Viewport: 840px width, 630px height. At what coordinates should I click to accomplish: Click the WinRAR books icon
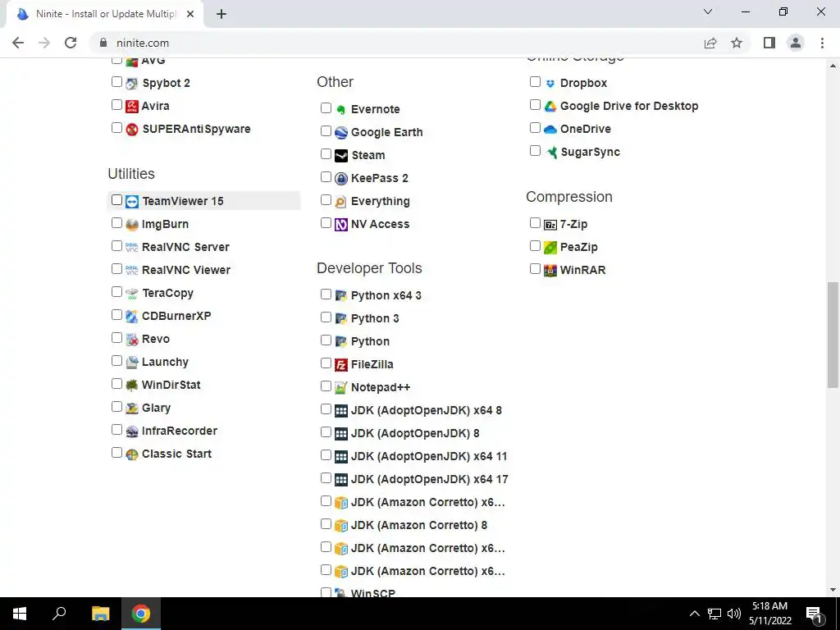pos(550,271)
